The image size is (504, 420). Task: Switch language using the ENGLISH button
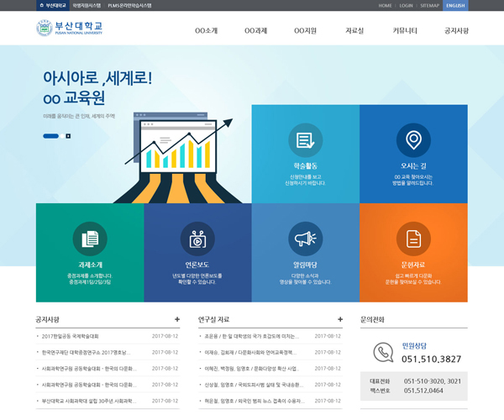(479, 5)
